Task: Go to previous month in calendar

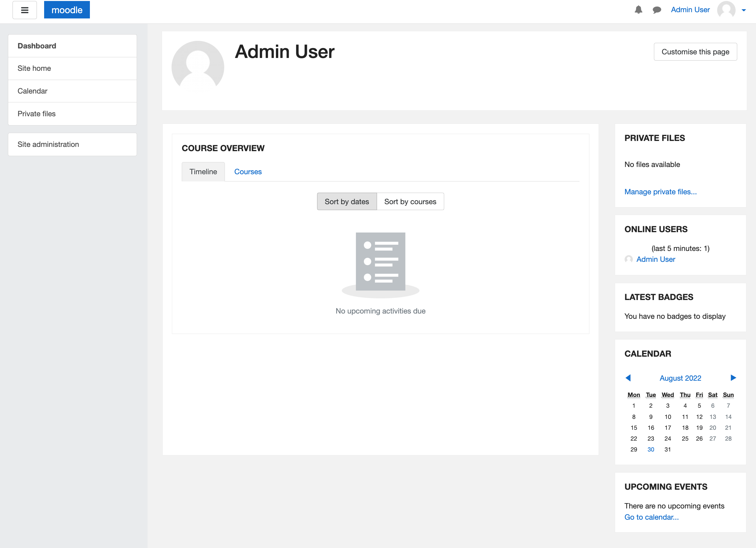Action: click(x=628, y=378)
